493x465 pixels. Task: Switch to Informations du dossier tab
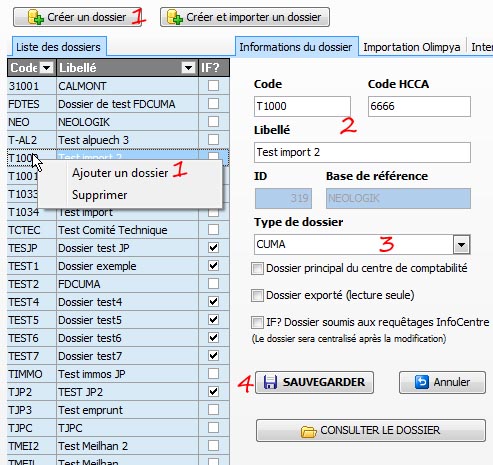pos(296,47)
